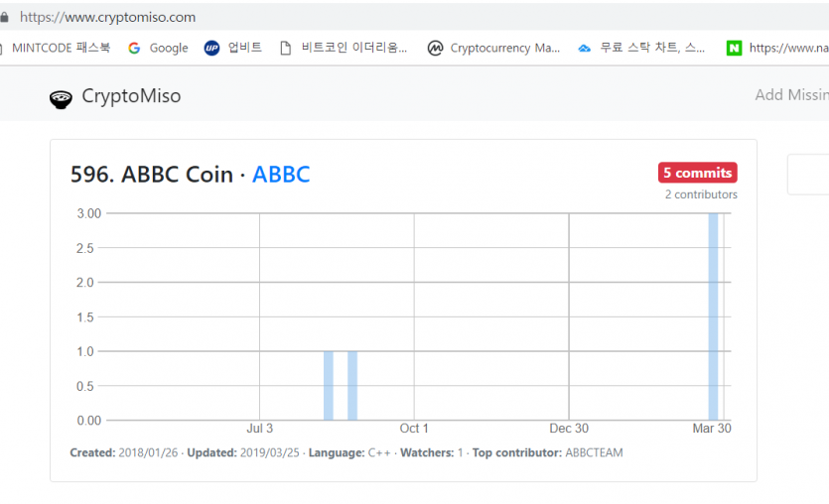Viewport: 829px width, 504px height.
Task: Click the blue ABBC repository link
Action: tap(281, 175)
